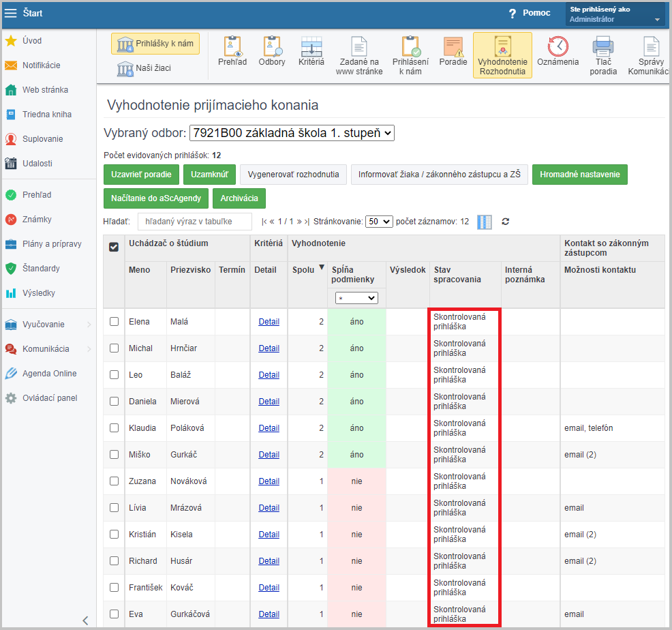Click the Archivácia button
Screen dimensions: 672x630
tap(239, 198)
